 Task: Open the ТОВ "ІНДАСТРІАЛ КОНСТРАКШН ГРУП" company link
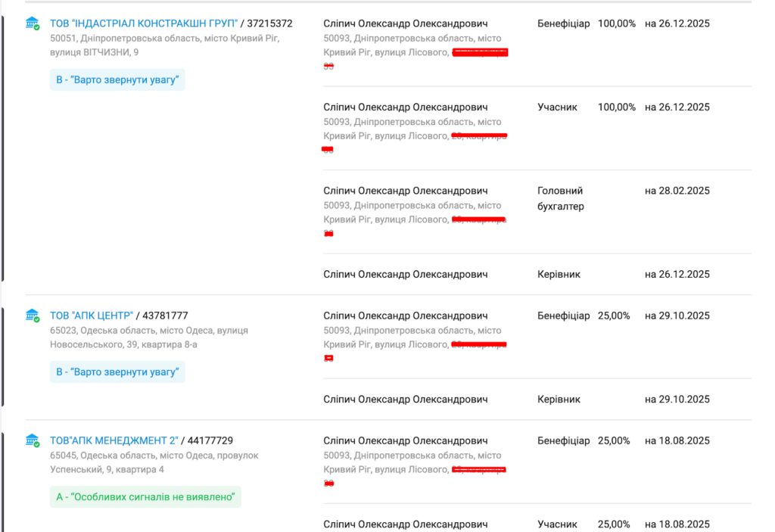(144, 23)
